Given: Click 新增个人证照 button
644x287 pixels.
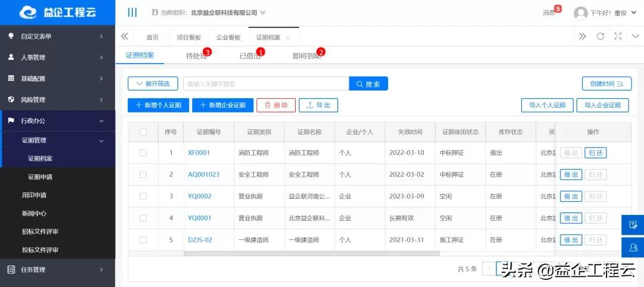Looking at the screenshot, I should 158,105.
